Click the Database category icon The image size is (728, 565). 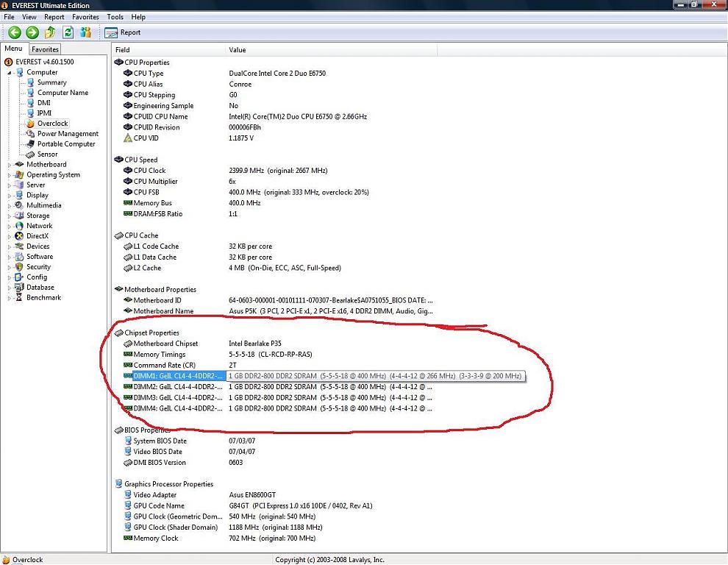click(19, 287)
